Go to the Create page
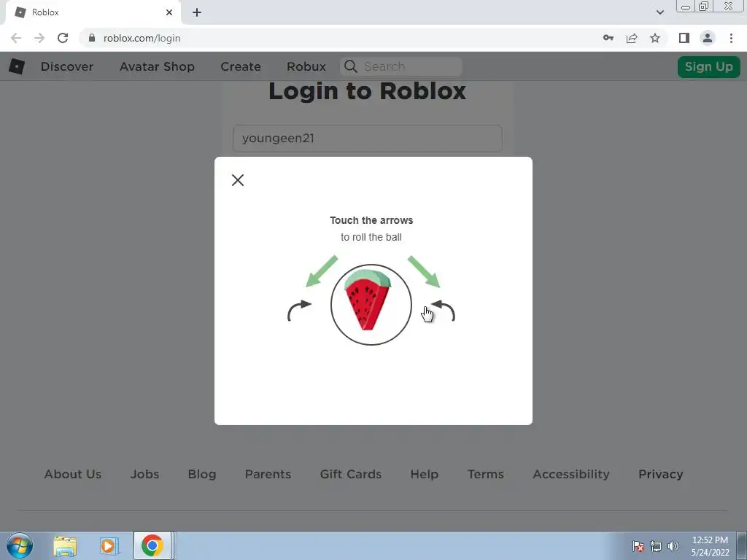The height and width of the screenshot is (560, 747). tap(241, 66)
